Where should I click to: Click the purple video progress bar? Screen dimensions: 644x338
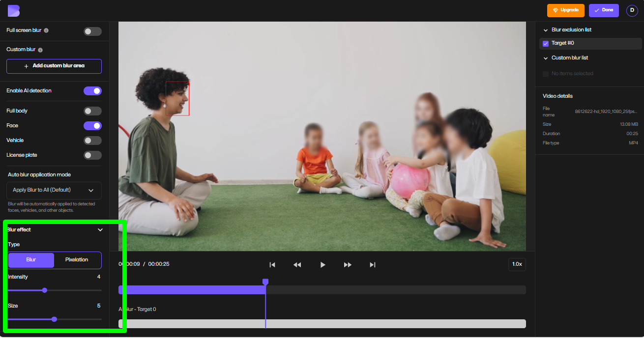(x=192, y=290)
